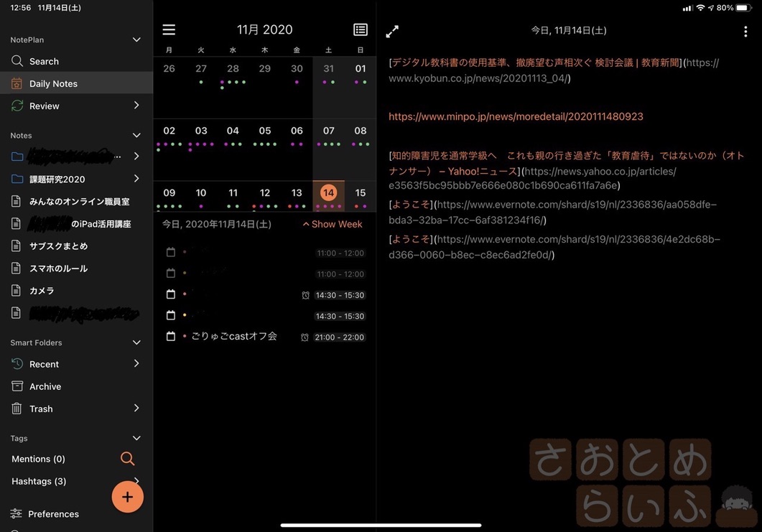The image size is (762, 532).
Task: Open the ごりゅごcastオフ会 event
Action: pos(234,336)
